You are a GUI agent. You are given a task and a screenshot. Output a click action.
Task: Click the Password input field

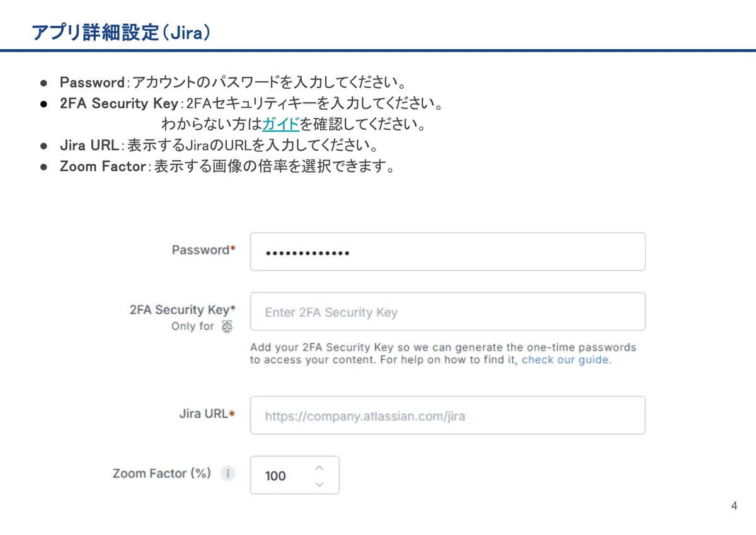447,251
